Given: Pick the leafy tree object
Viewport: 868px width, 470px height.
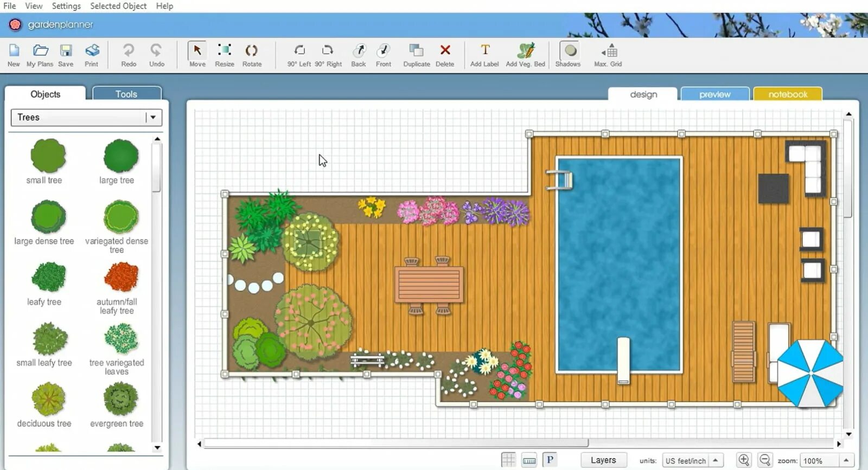Looking at the screenshot, I should click(48, 277).
